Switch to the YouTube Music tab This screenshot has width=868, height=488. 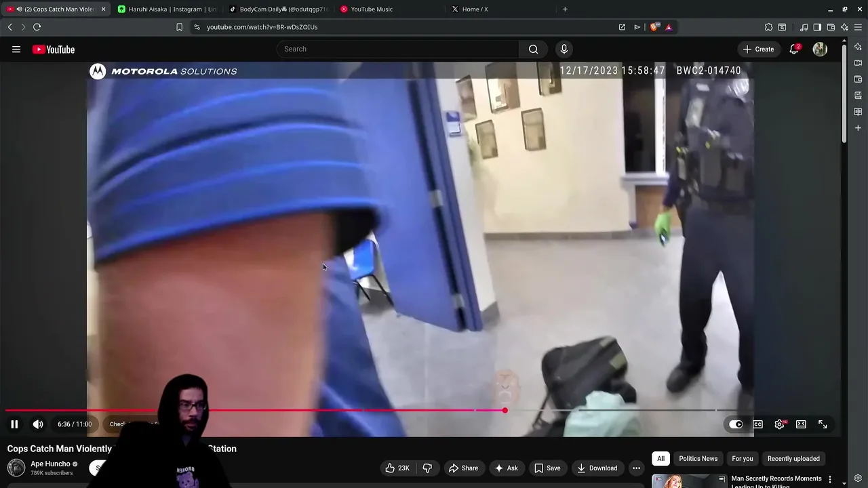coord(389,9)
